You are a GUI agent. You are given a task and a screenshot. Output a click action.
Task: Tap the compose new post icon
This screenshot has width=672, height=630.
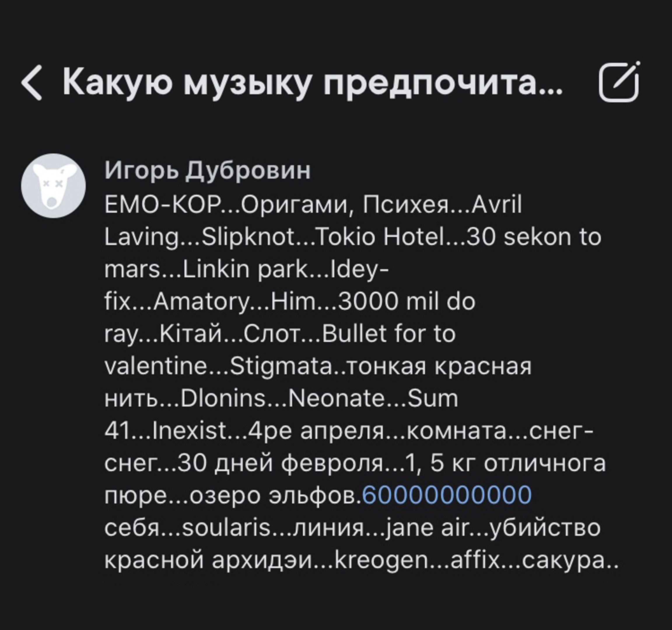point(619,82)
